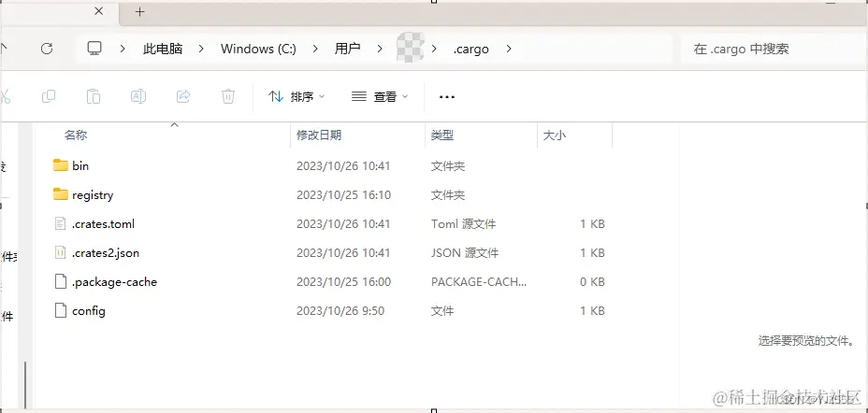Click the .cargo breadcrumb segment
Screen dimensions: 868x413
coord(471,50)
